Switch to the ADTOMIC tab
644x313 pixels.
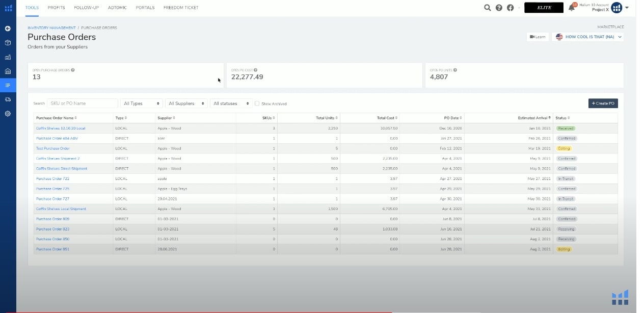pos(117,8)
